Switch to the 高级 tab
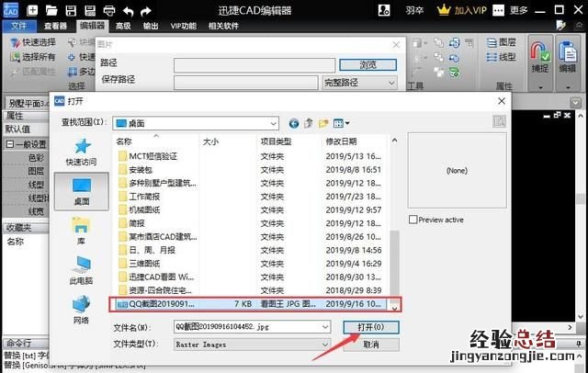 [123, 26]
